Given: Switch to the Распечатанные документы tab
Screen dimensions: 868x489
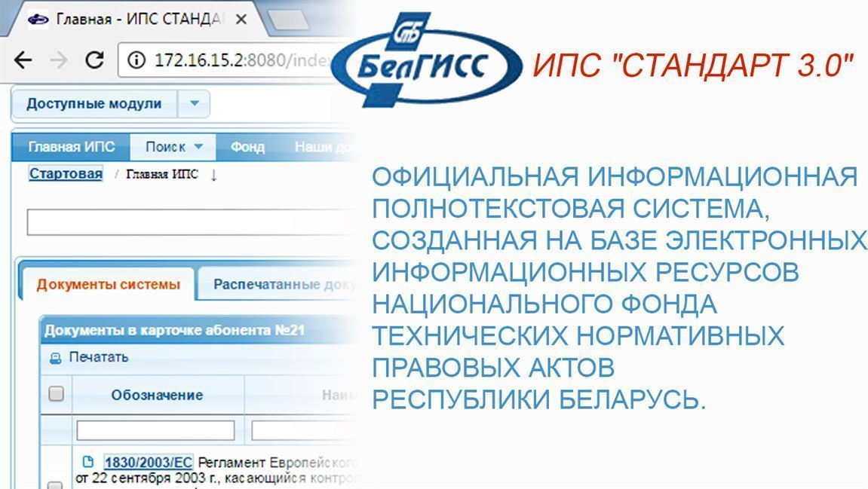Looking at the screenshot, I should 283,284.
